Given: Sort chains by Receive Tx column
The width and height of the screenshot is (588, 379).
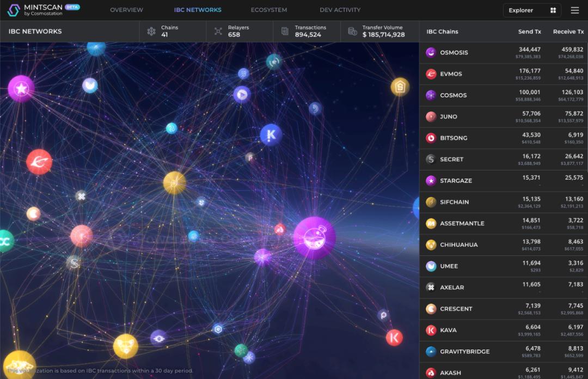Looking at the screenshot, I should (567, 32).
